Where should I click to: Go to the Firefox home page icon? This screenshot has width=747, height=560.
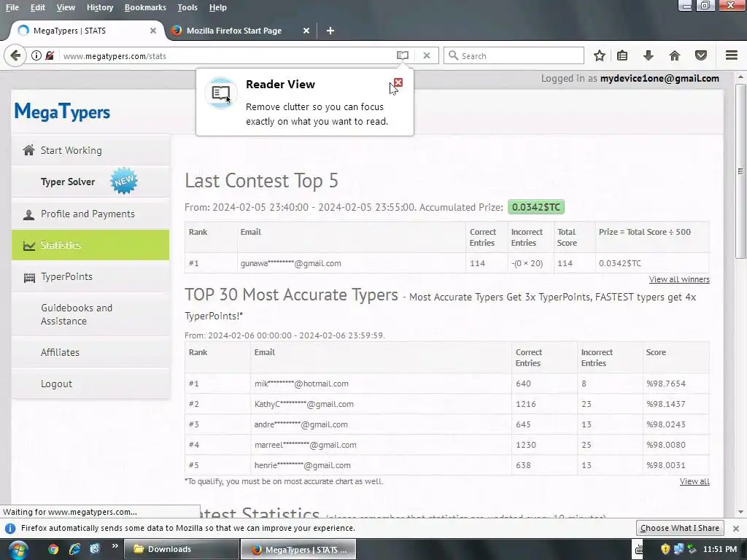pos(674,55)
